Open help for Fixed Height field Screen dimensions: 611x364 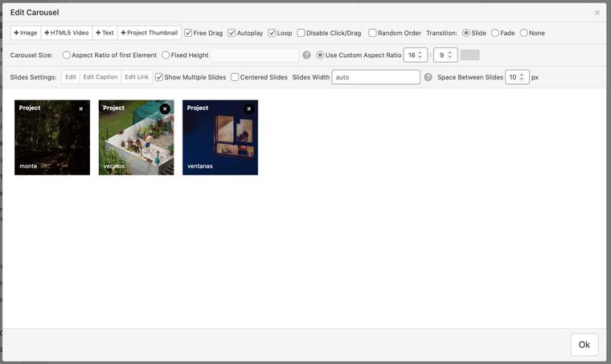coord(306,55)
